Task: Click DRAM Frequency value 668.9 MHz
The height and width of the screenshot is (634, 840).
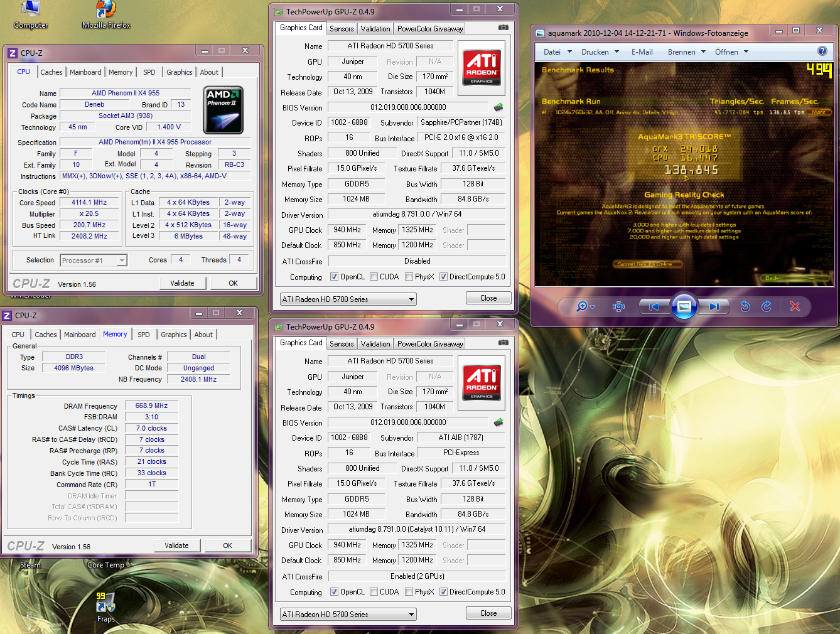Action: pos(151,406)
